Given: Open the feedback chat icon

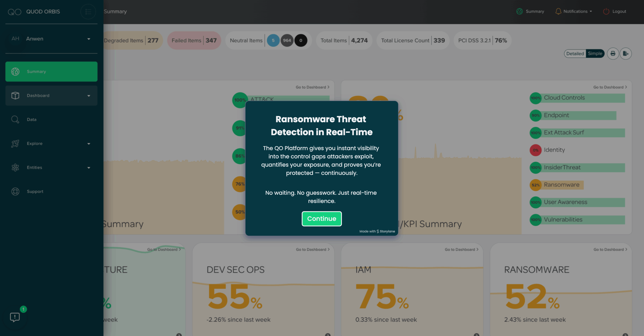Looking at the screenshot, I should coord(15,317).
